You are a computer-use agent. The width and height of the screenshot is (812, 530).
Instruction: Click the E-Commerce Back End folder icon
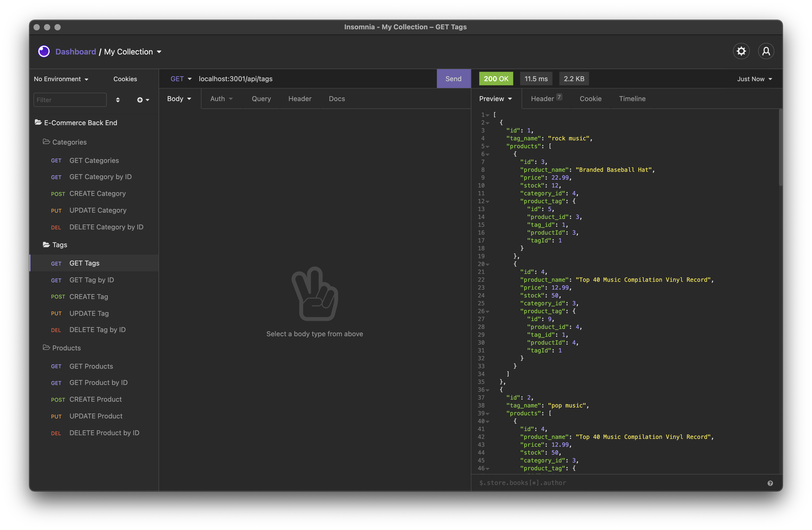(x=38, y=122)
